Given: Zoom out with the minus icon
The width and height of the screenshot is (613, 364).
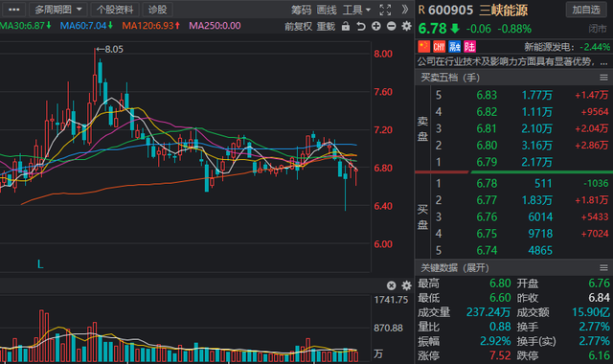Looking at the screenshot, I should [x=392, y=26].
